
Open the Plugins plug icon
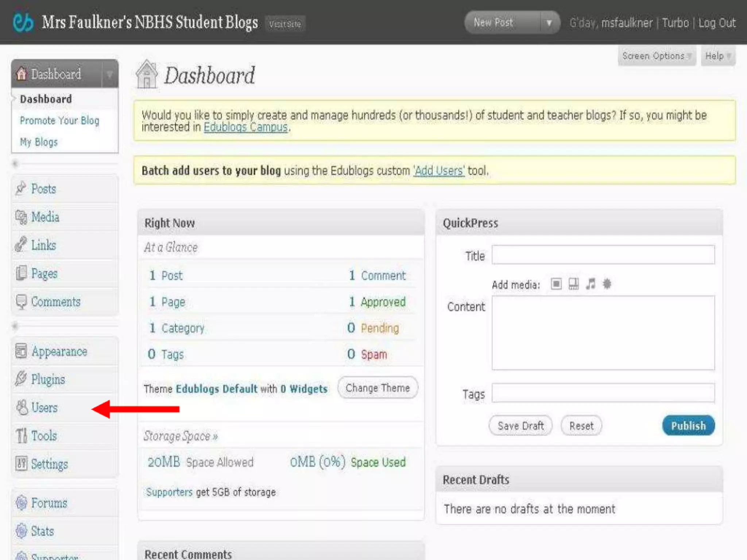click(21, 379)
